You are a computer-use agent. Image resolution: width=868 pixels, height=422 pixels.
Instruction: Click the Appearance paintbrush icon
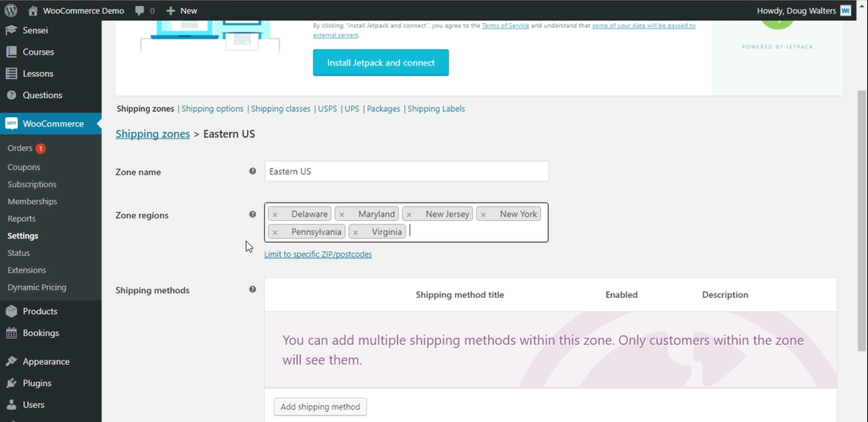(x=11, y=362)
